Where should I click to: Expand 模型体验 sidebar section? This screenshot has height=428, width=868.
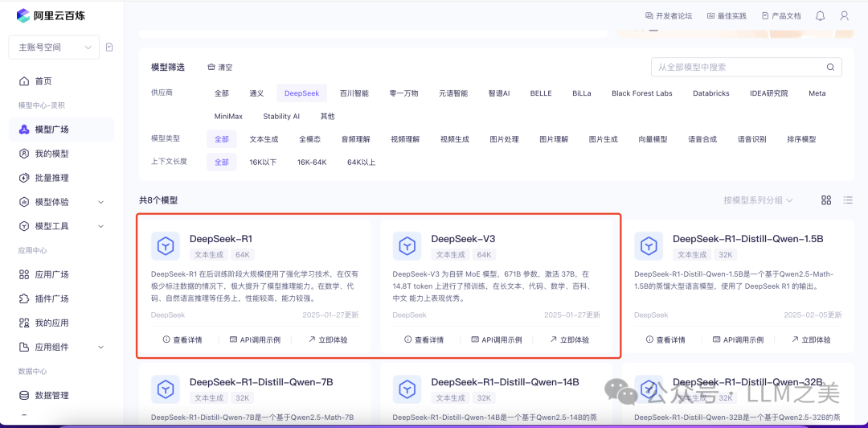pyautogui.click(x=61, y=202)
